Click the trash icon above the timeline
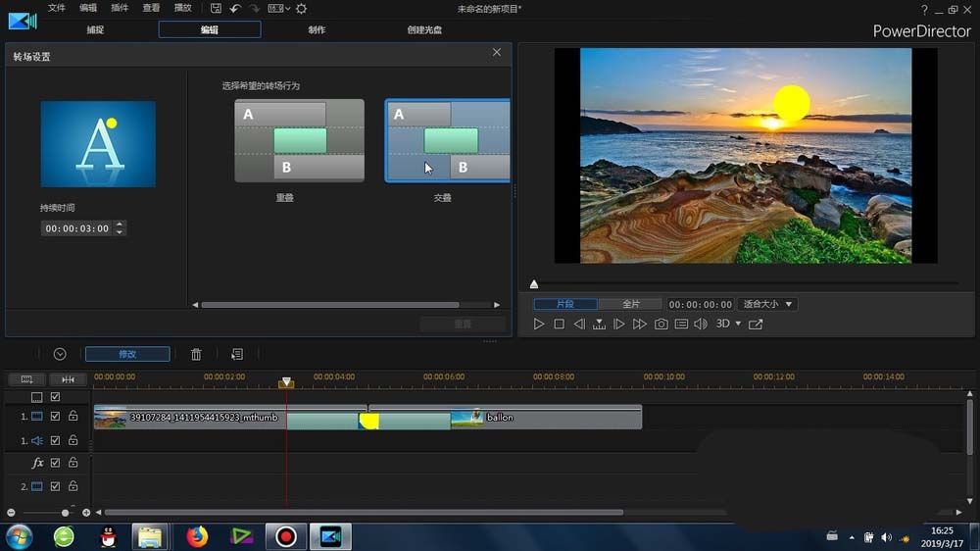 196,354
